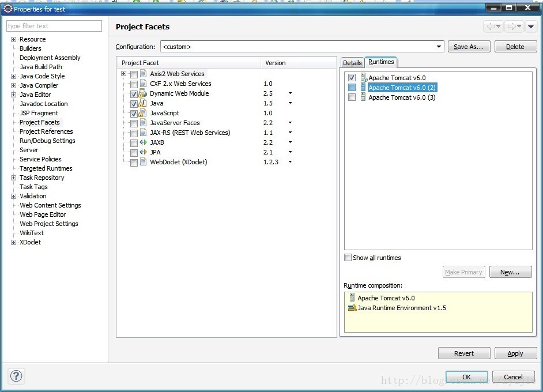Screen dimensions: 543x392
Task: Click the JAX-RS facet document icon
Action: [143, 133]
